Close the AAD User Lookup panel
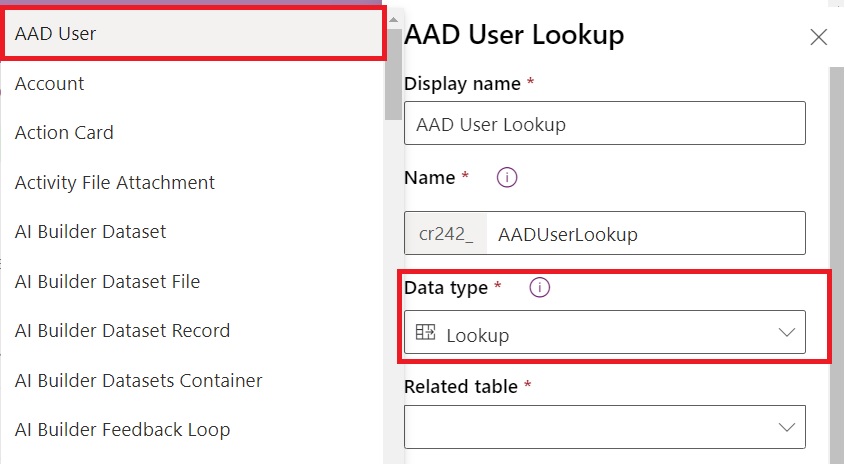 pyautogui.click(x=818, y=38)
